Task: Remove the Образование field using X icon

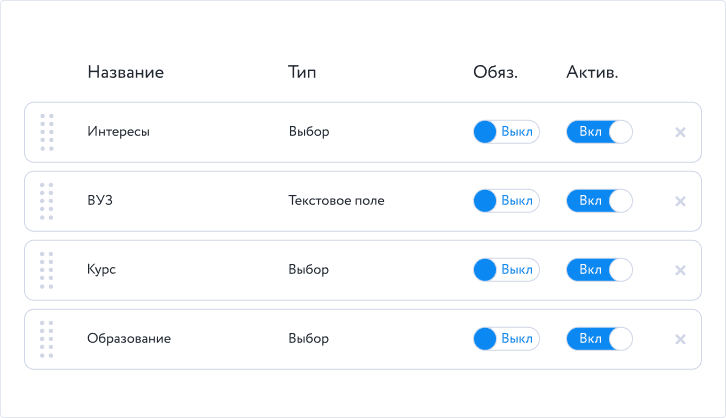Action: pyautogui.click(x=680, y=339)
